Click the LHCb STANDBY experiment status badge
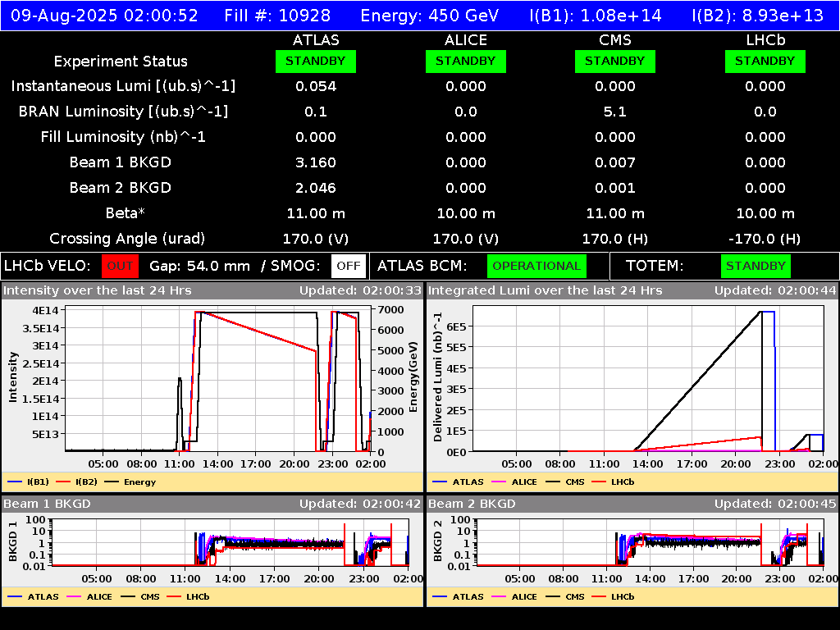This screenshot has height=630, width=840. click(x=765, y=61)
